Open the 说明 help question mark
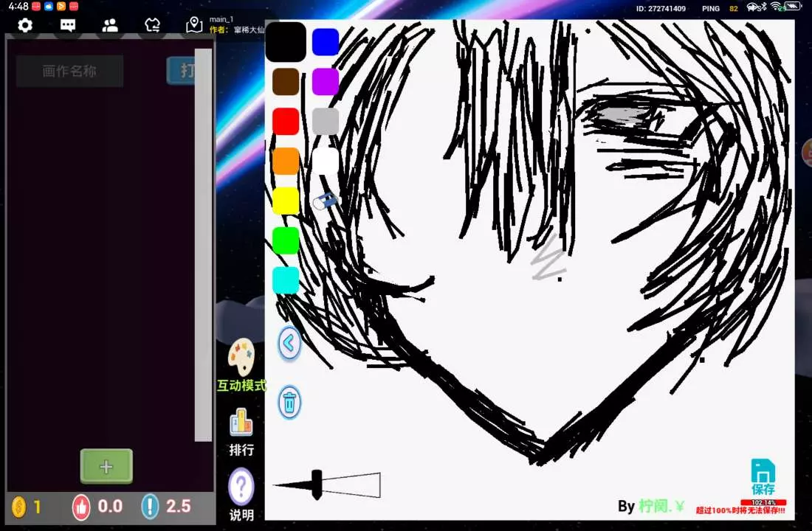This screenshot has width=812, height=531. (241, 494)
